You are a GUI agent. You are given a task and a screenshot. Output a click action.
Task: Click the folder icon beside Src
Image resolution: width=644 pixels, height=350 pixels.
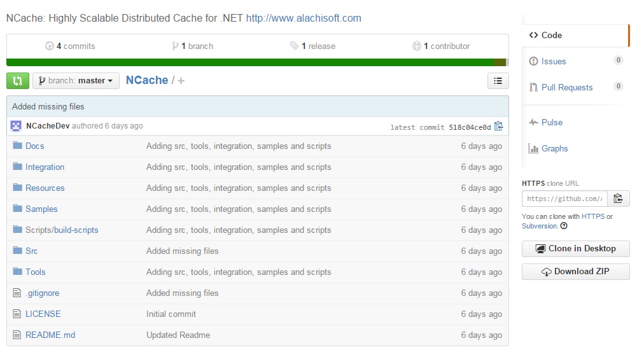tap(17, 250)
